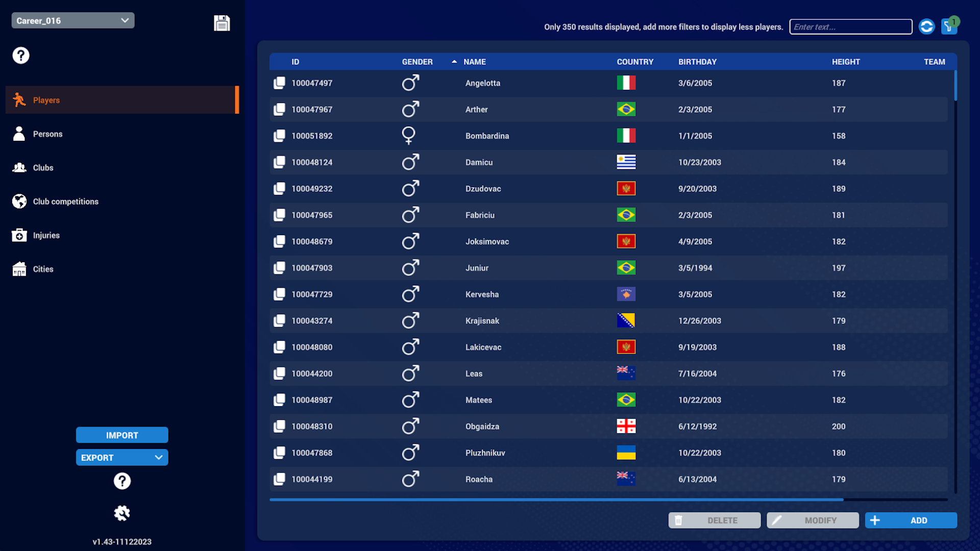Screen dimensions: 980x551
Task: Open the filter icon with badge
Action: click(949, 27)
